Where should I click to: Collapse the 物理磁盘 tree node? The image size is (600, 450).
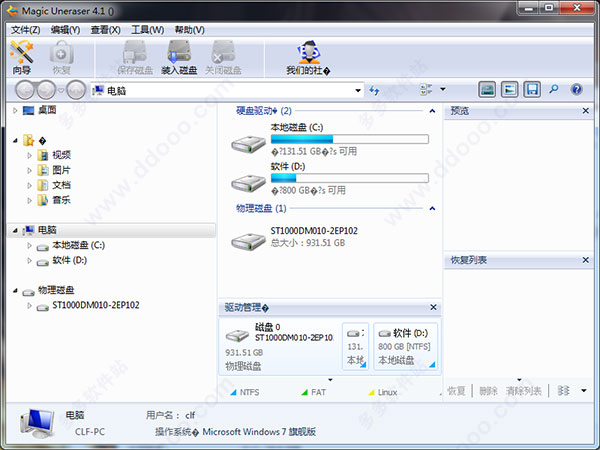click(x=15, y=290)
